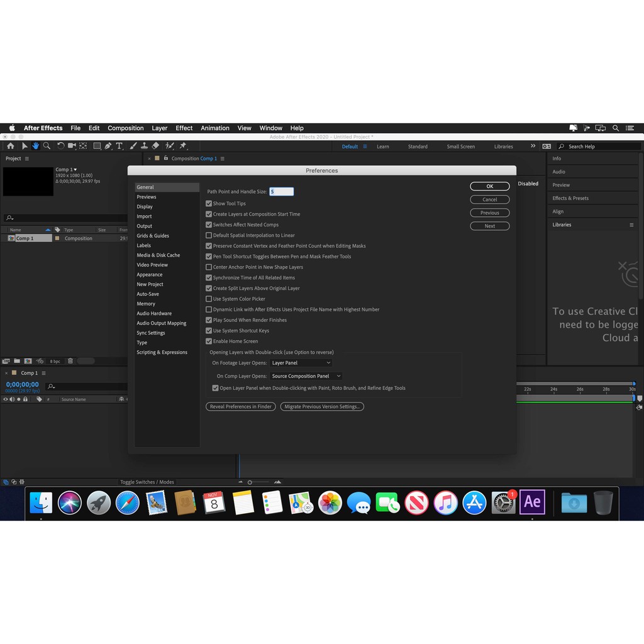Open On Comp Layer Opens dropdown
Screen dimensions: 644x644
point(306,376)
